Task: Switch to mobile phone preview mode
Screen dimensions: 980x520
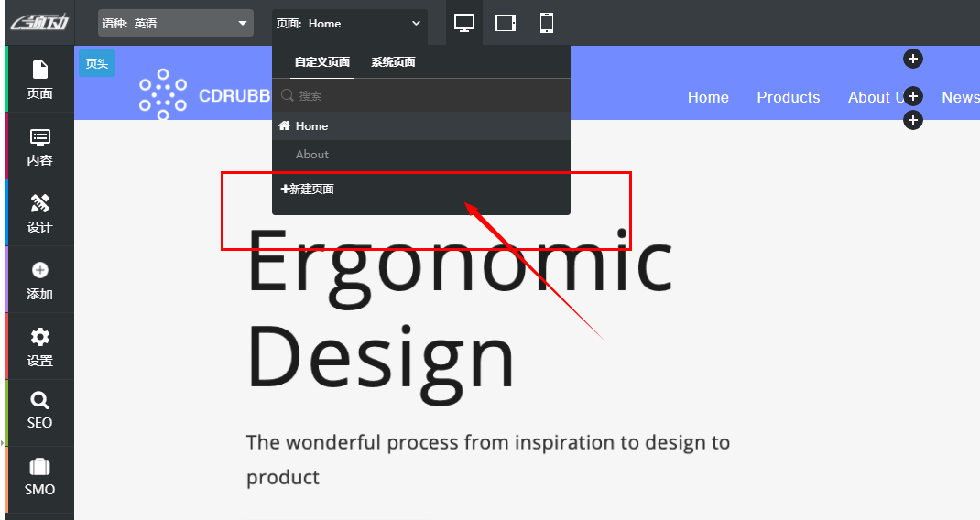Action: click(546, 23)
